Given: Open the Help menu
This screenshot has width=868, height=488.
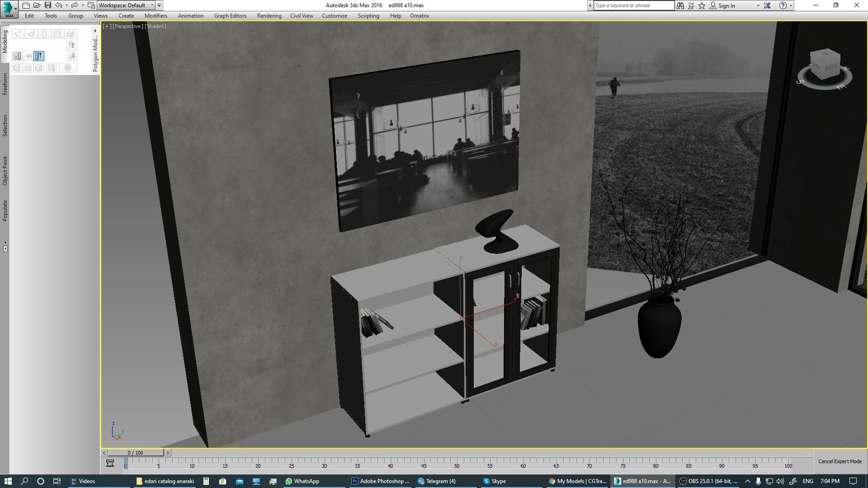Looking at the screenshot, I should 396,16.
